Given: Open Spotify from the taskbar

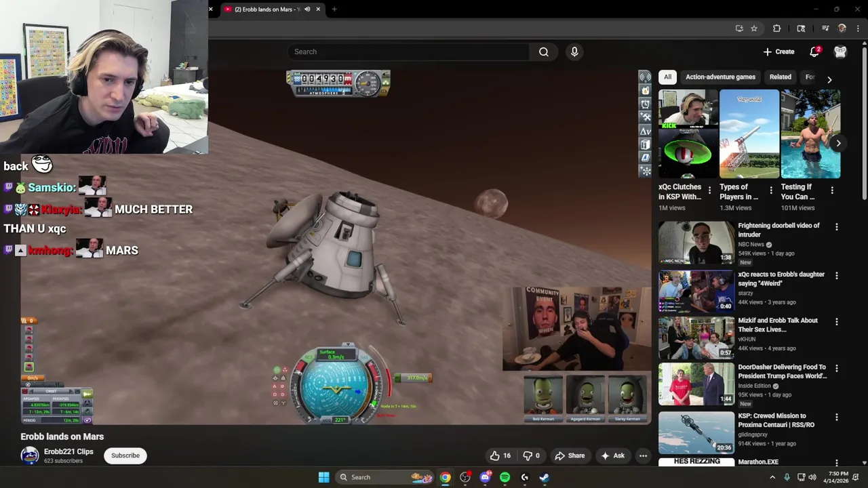Looking at the screenshot, I should pyautogui.click(x=505, y=477).
